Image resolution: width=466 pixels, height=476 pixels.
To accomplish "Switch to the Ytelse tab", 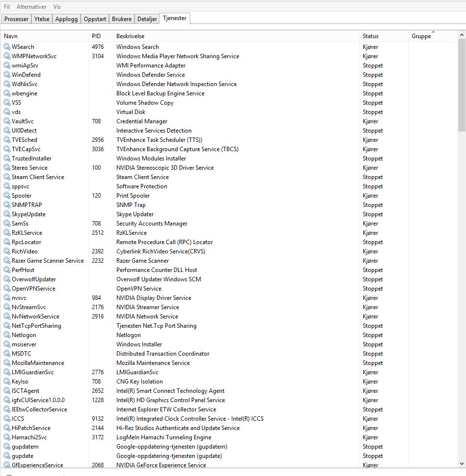I will (42, 19).
